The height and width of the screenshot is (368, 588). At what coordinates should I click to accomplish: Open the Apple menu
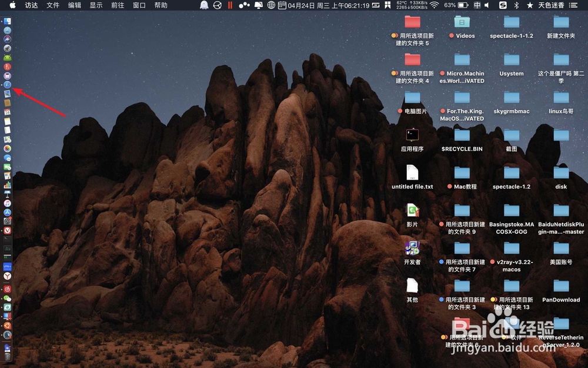pyautogui.click(x=12, y=5)
